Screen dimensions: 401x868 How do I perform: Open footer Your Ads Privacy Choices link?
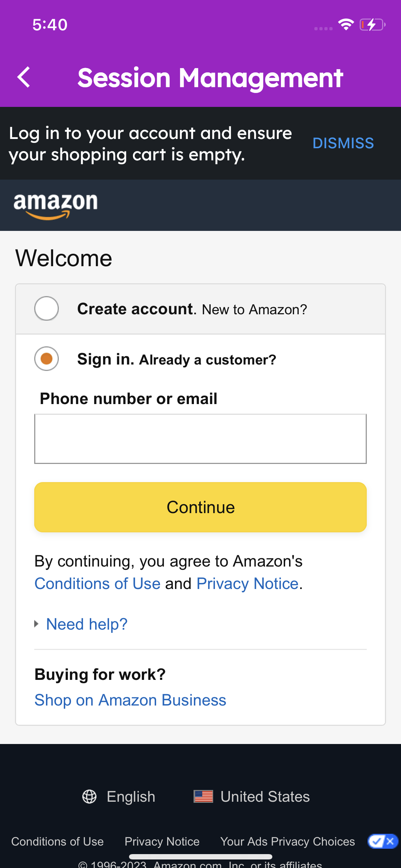pyautogui.click(x=287, y=841)
